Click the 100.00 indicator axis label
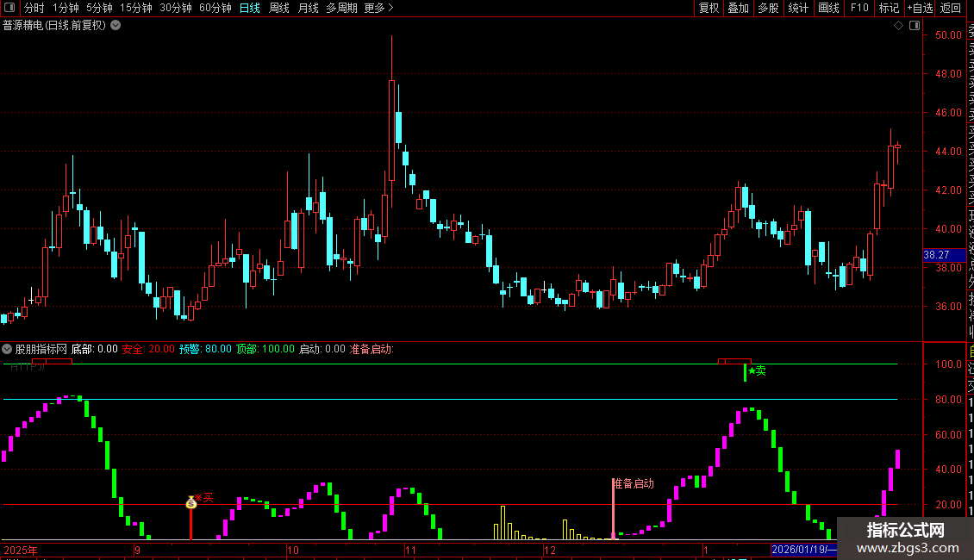Viewport: 974px width, 560px height. click(x=948, y=364)
